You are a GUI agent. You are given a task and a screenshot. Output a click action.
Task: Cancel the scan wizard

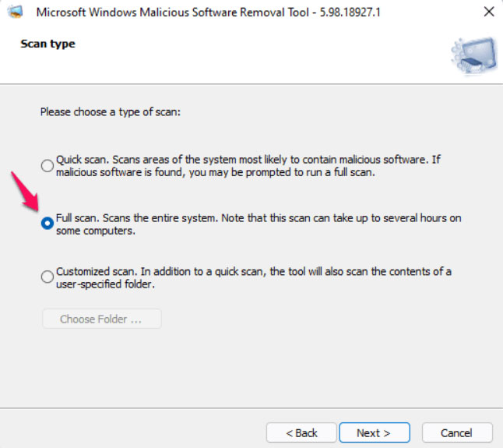tap(456, 432)
